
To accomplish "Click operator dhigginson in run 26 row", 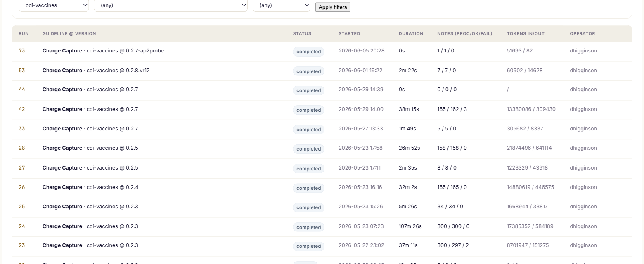I will [583, 187].
